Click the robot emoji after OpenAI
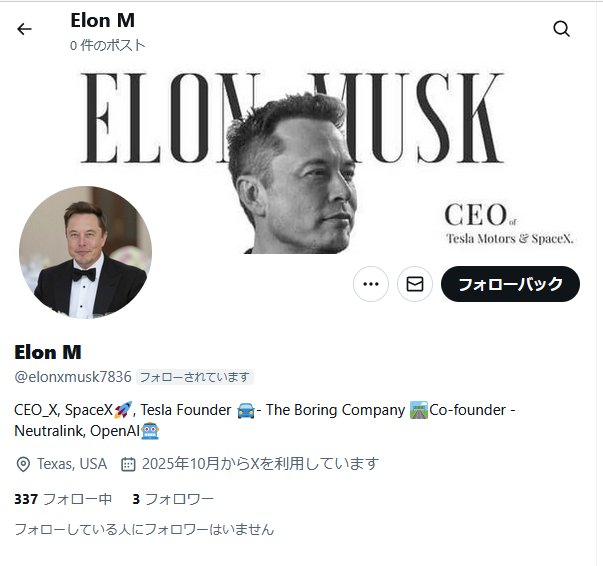This screenshot has height=566, width=603. click(150, 431)
